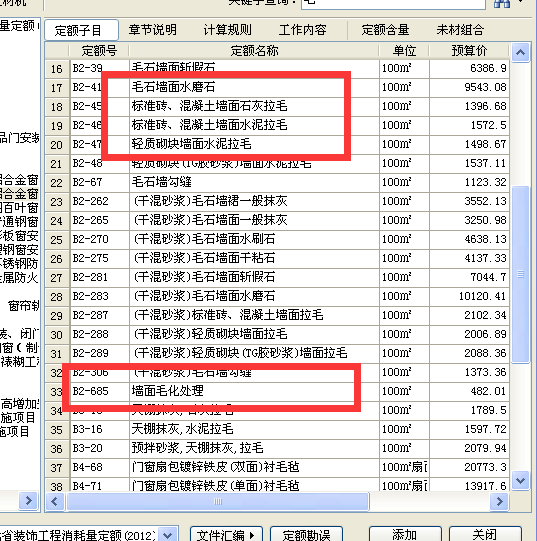Click the 定额勘误 button

pos(306,535)
